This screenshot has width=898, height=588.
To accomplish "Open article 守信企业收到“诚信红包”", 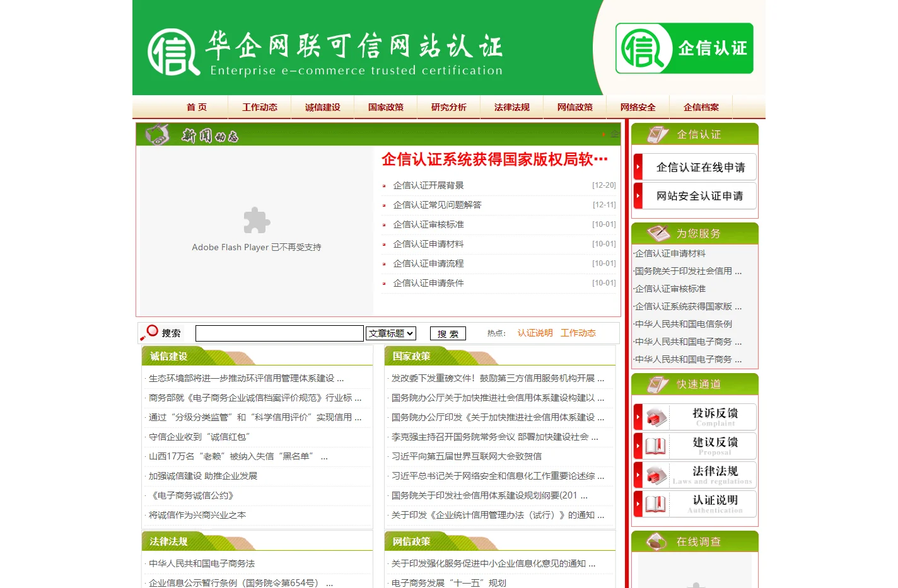I will (199, 437).
